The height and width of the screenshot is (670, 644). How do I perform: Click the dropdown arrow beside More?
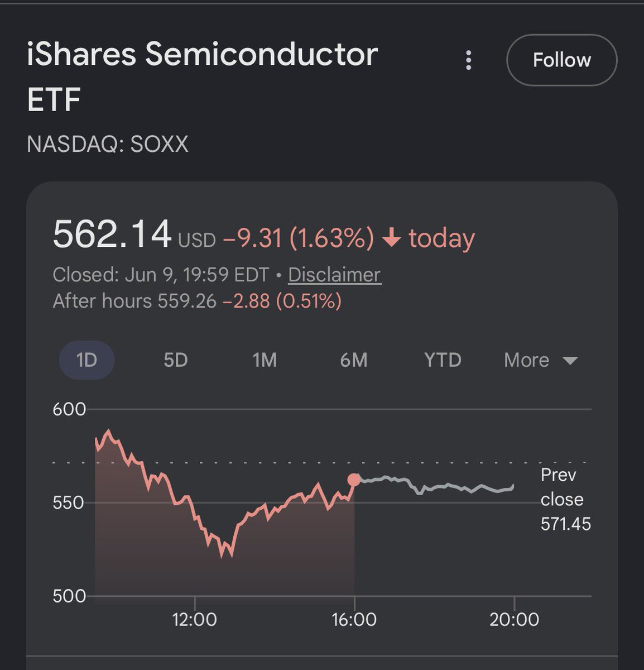point(570,361)
